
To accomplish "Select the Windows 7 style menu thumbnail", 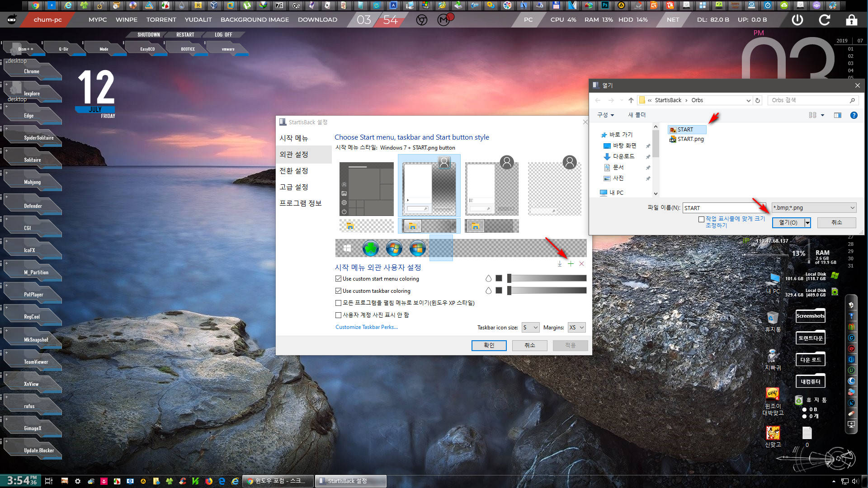I will click(x=429, y=186).
